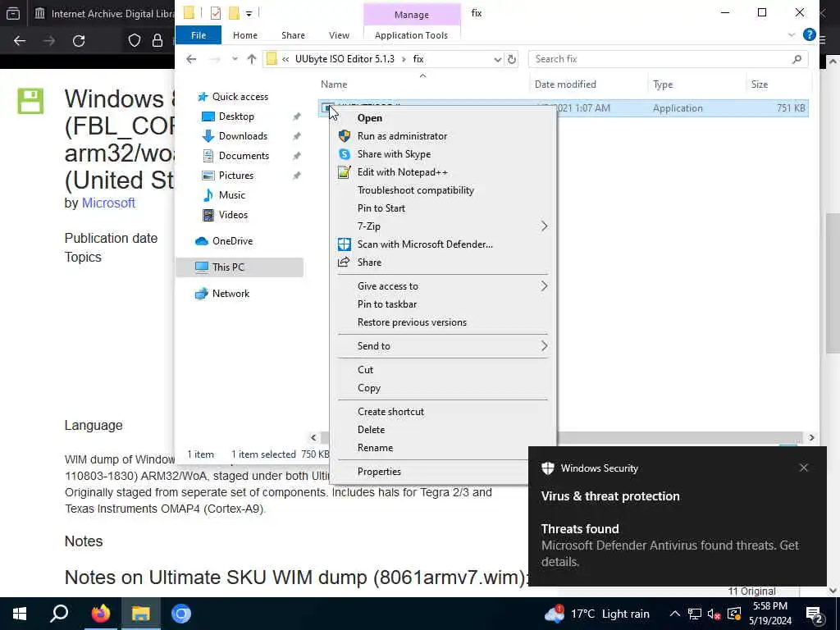Sort by the Type column header
Image resolution: width=840 pixels, height=630 pixels.
tap(663, 84)
